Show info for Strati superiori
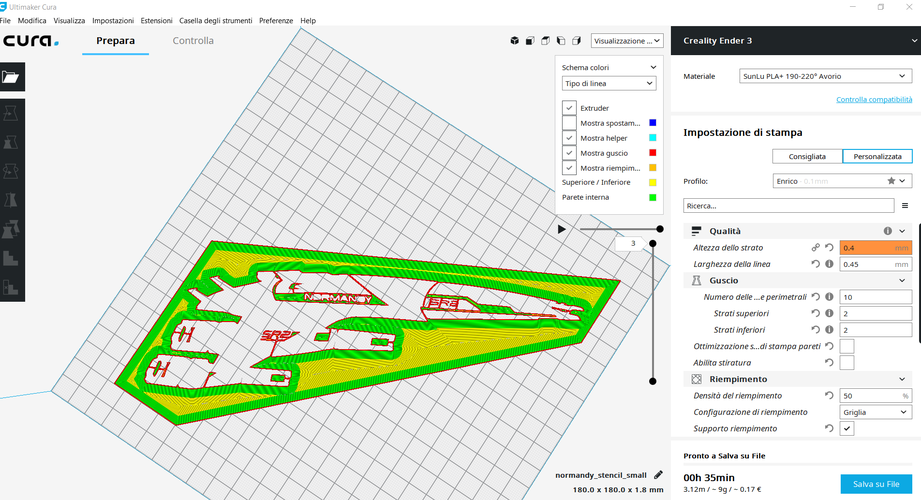 click(x=829, y=313)
